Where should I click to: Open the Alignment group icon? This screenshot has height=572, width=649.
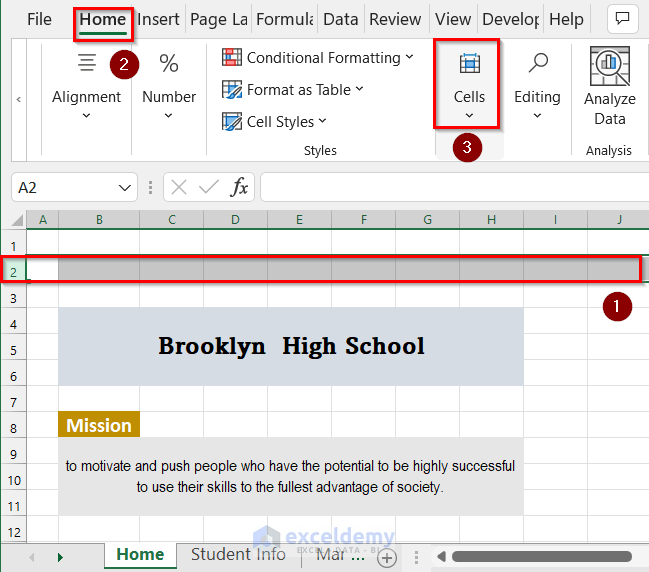pos(87,63)
